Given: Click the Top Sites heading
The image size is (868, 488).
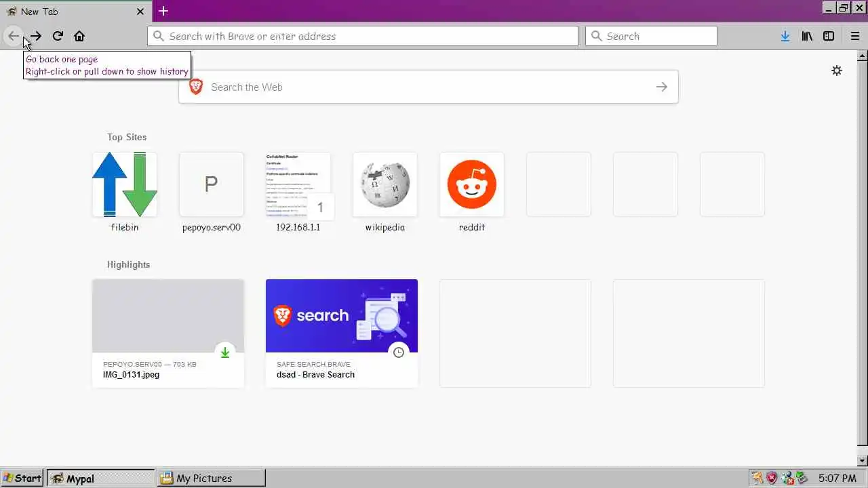Looking at the screenshot, I should point(127,137).
